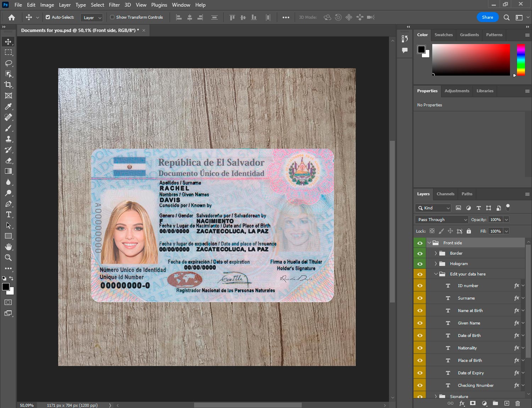This screenshot has height=408, width=532.
Task: Switch to the Channels tab
Action: 445,194
